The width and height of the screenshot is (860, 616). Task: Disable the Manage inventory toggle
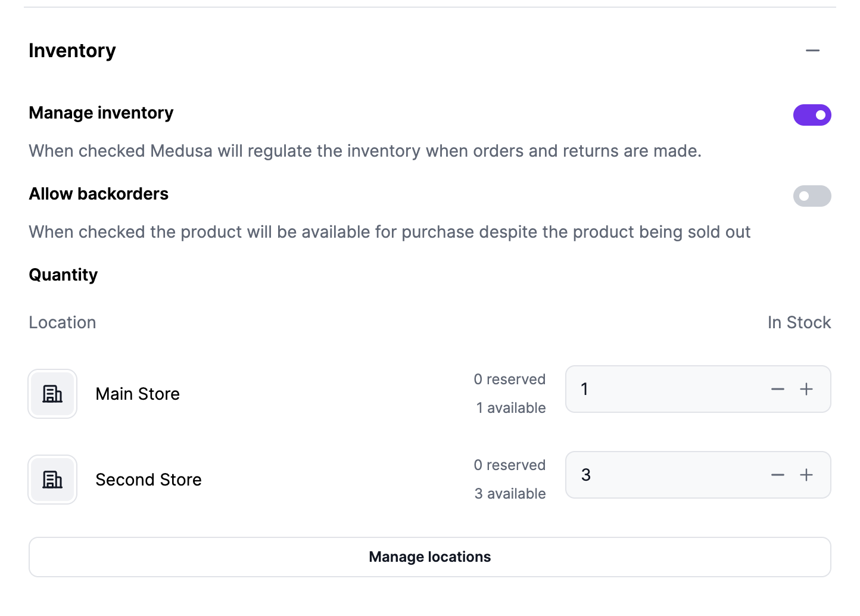point(812,115)
